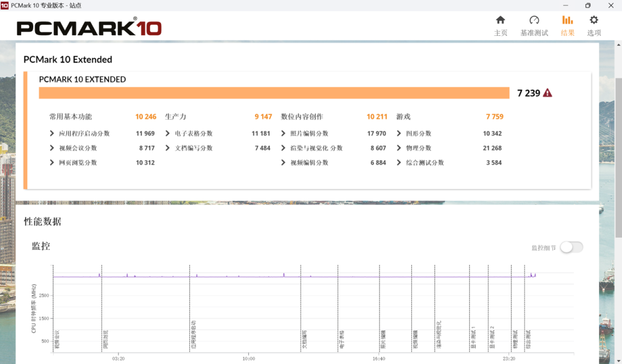Click the PCMARK 10 logo
Screen dimensions: 622x364
click(x=89, y=27)
